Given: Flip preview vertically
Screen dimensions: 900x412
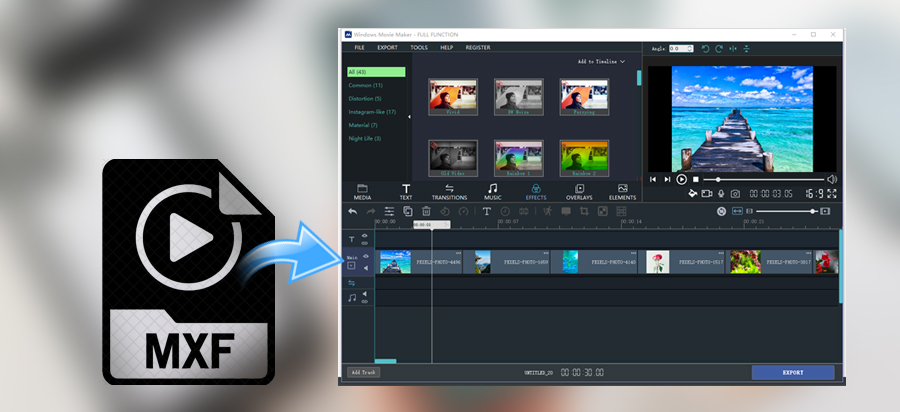Looking at the screenshot, I should click(x=746, y=49).
